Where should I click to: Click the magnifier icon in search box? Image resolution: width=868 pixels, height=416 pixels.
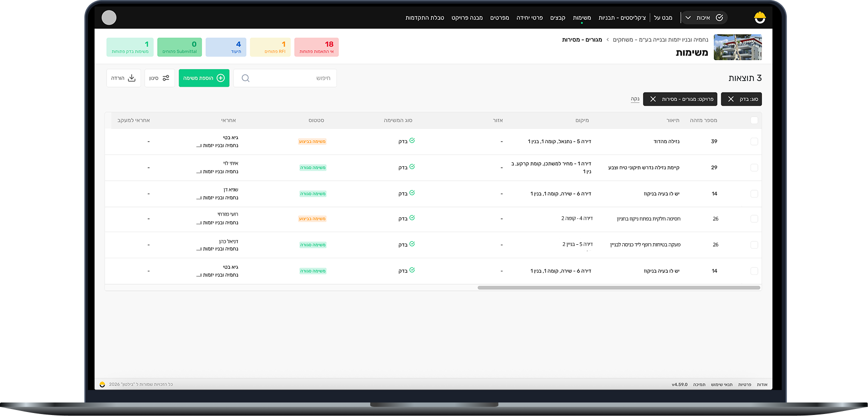[246, 78]
